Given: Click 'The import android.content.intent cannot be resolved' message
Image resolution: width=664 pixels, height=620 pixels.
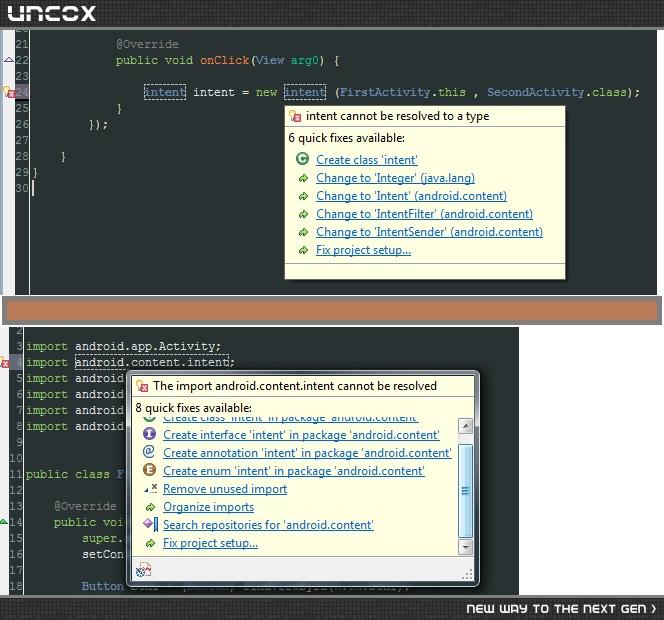Looking at the screenshot, I should (x=295, y=386).
